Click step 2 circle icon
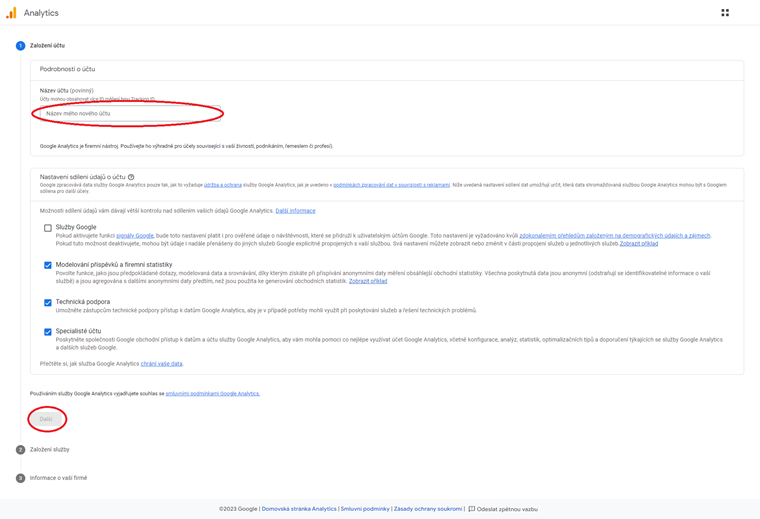Image resolution: width=760 pixels, height=519 pixels. (x=20, y=450)
